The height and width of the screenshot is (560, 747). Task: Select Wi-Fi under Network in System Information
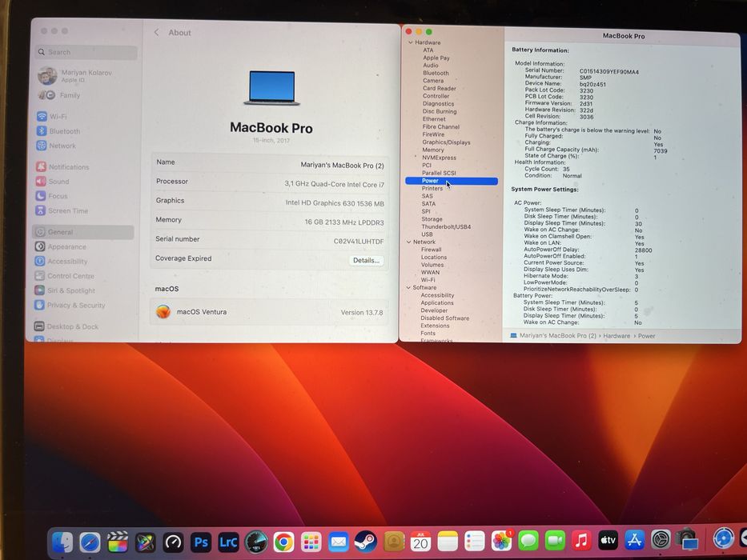point(428,280)
